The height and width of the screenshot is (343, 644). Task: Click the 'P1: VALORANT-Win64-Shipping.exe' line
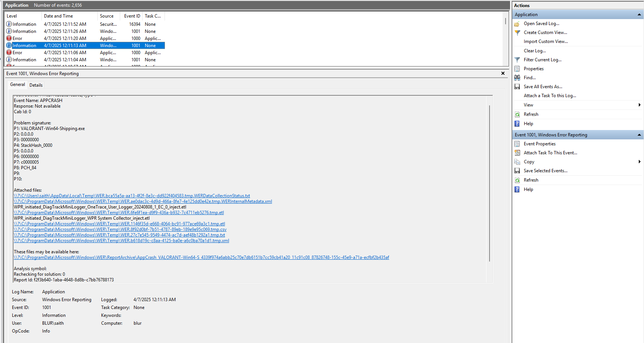pos(49,129)
